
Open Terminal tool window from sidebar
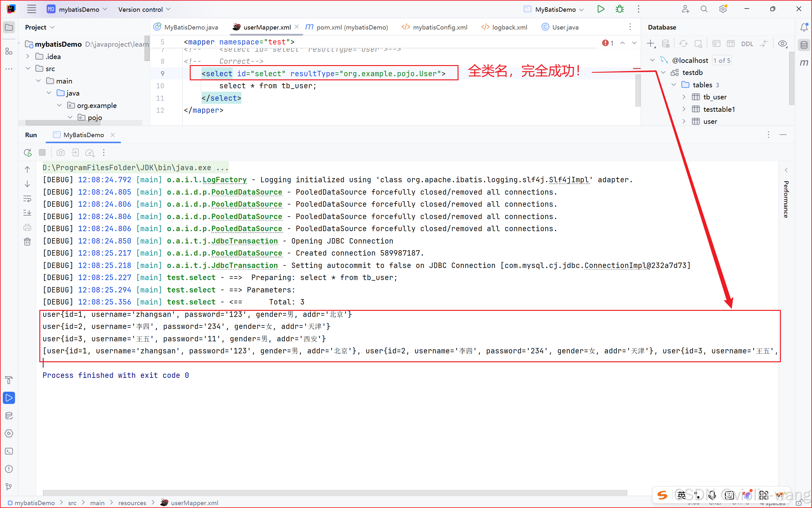(9, 451)
